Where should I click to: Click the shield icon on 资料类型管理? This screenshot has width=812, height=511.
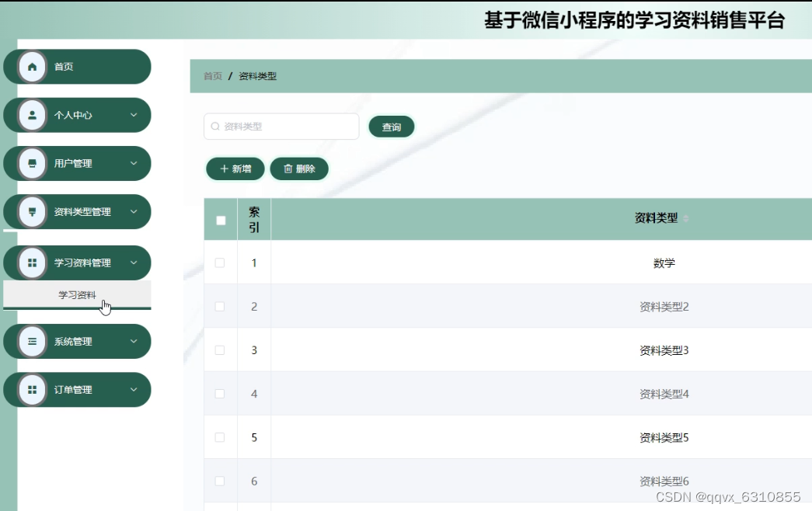tap(31, 211)
